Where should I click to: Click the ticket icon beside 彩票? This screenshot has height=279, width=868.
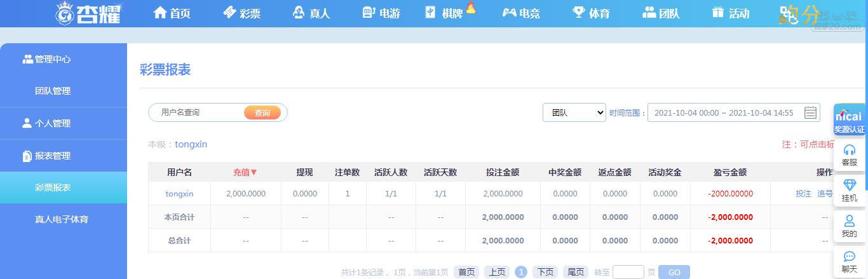tap(229, 12)
